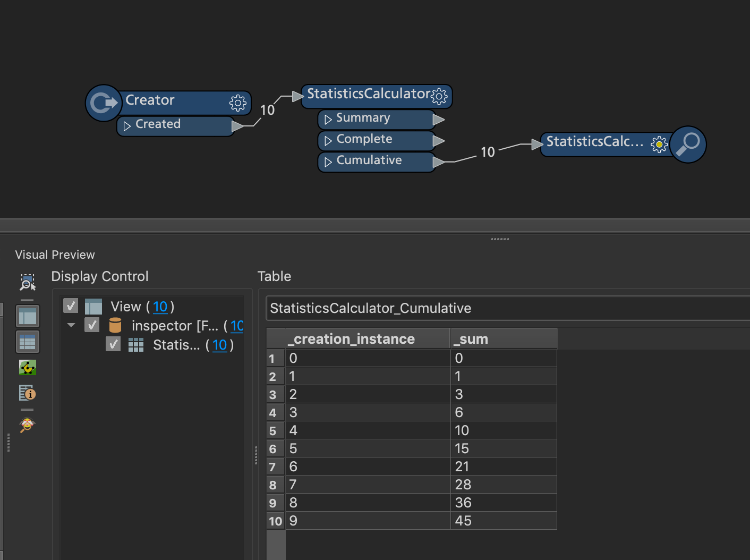Select the StatisticsCalculator transformer title
Viewport: 750px width, 560px height.
click(368, 94)
